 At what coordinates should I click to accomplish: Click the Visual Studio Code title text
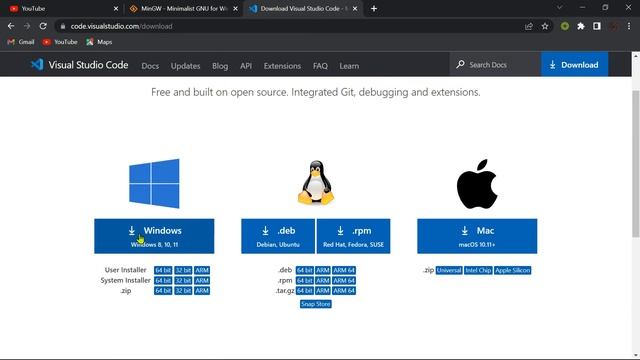coord(88,65)
